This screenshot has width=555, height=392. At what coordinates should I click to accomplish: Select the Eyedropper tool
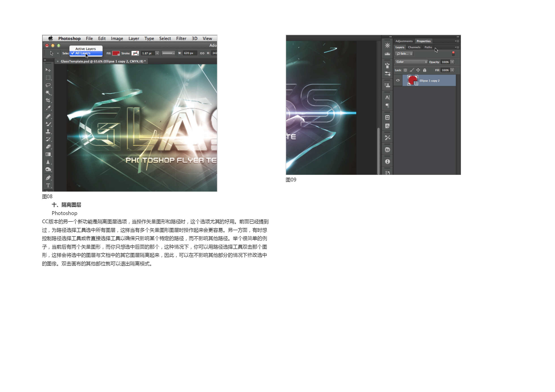pos(48,108)
